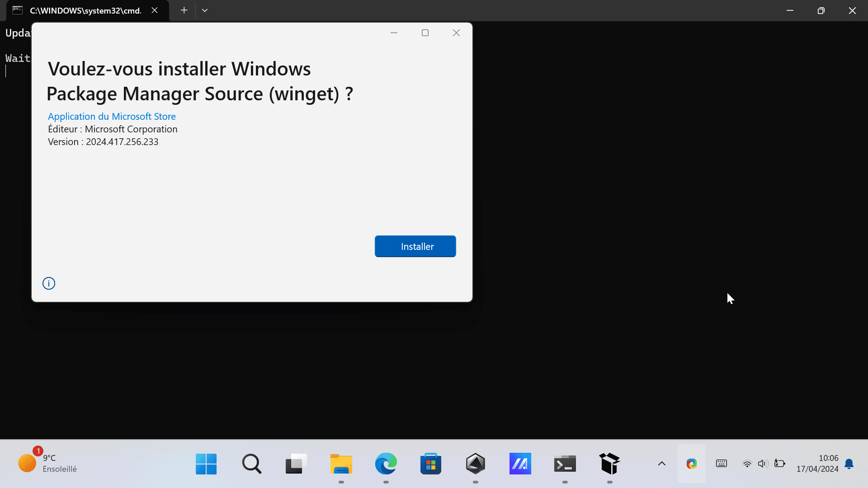Open Microsoft Store from taskbar
This screenshot has width=868, height=488.
(x=431, y=464)
